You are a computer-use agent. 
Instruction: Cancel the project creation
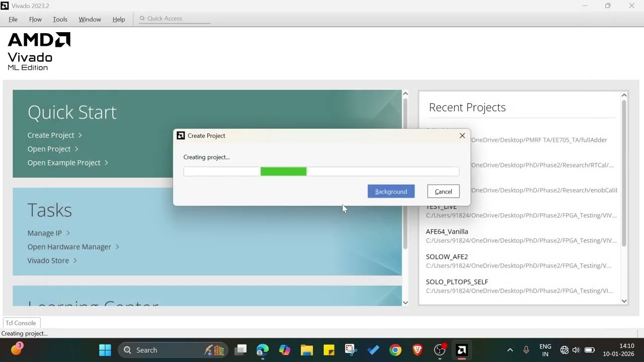click(443, 192)
